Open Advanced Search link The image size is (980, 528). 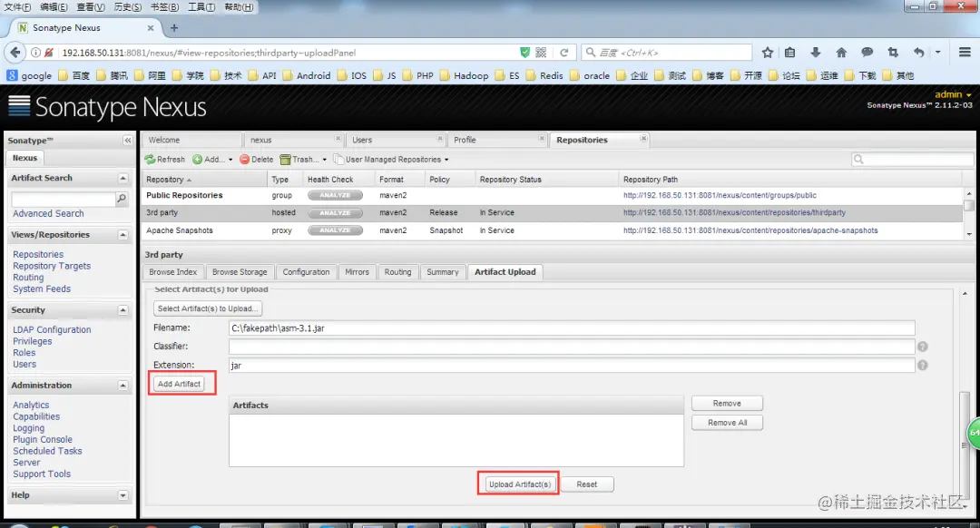48,214
